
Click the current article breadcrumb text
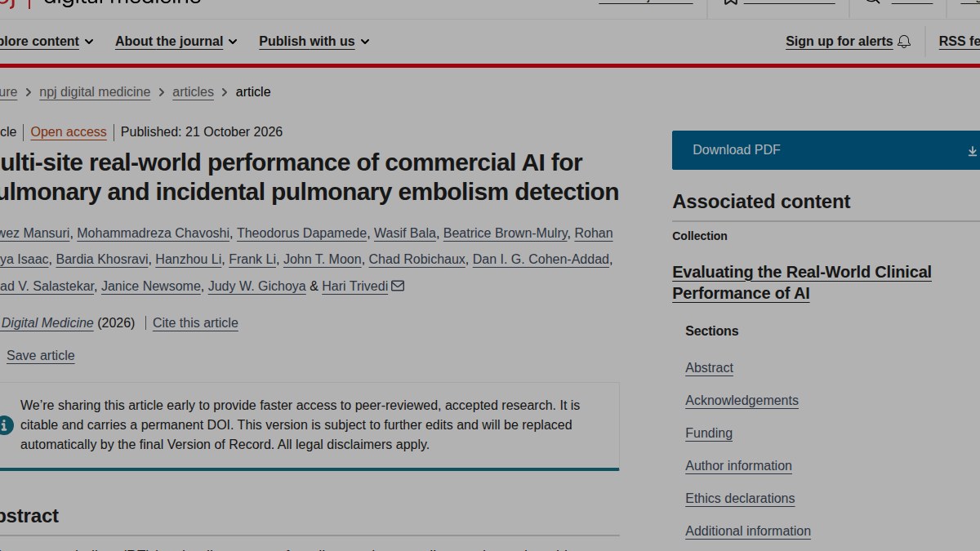[x=253, y=92]
